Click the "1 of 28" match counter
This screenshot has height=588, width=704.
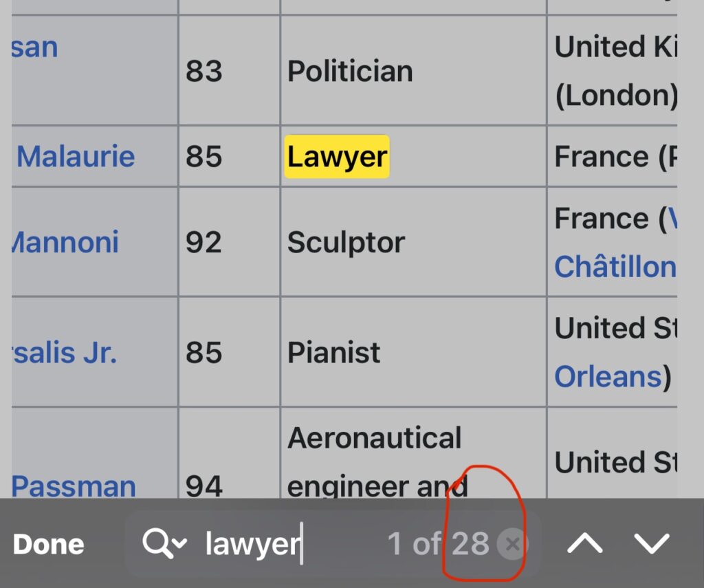click(x=437, y=544)
